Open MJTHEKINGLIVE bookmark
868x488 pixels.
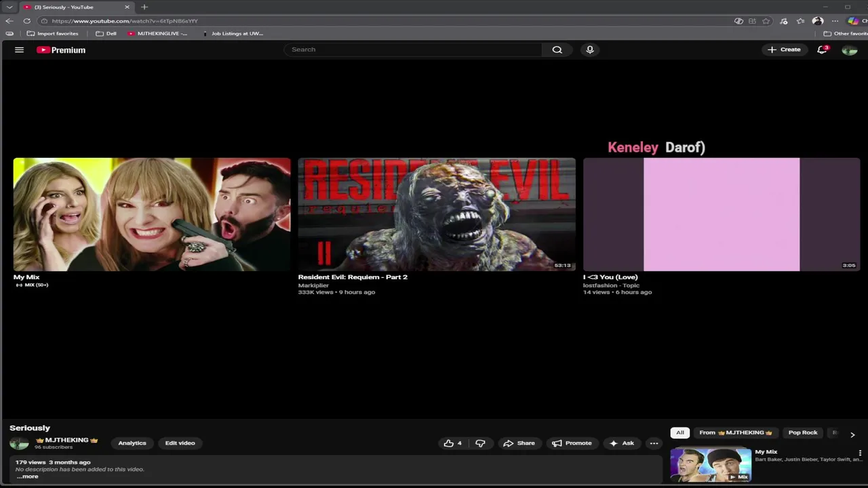(157, 33)
